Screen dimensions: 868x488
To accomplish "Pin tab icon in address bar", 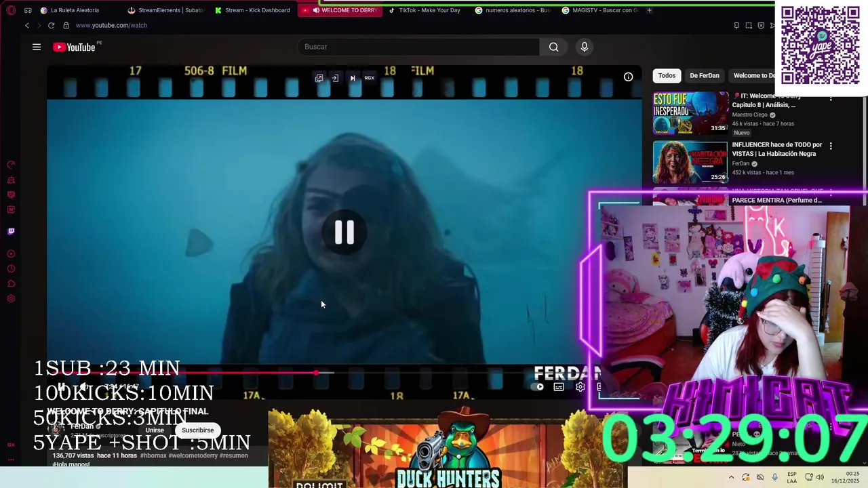I will pyautogui.click(x=736, y=25).
